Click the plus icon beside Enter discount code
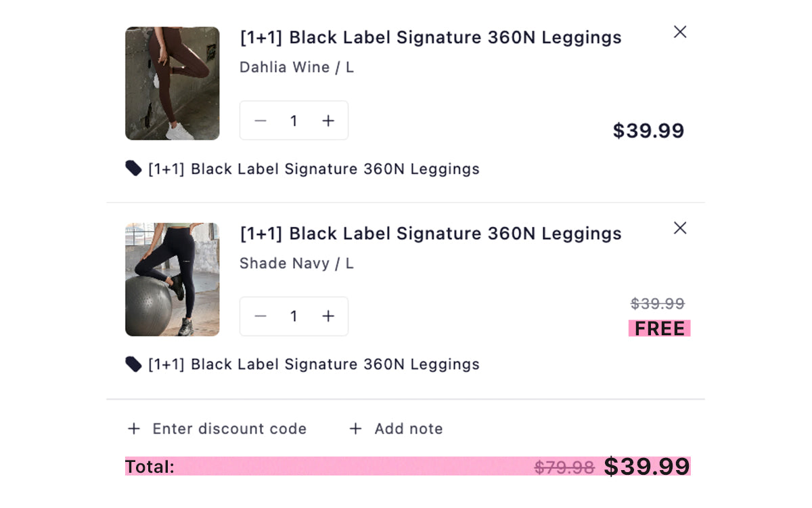The width and height of the screenshot is (812, 508). coord(134,429)
